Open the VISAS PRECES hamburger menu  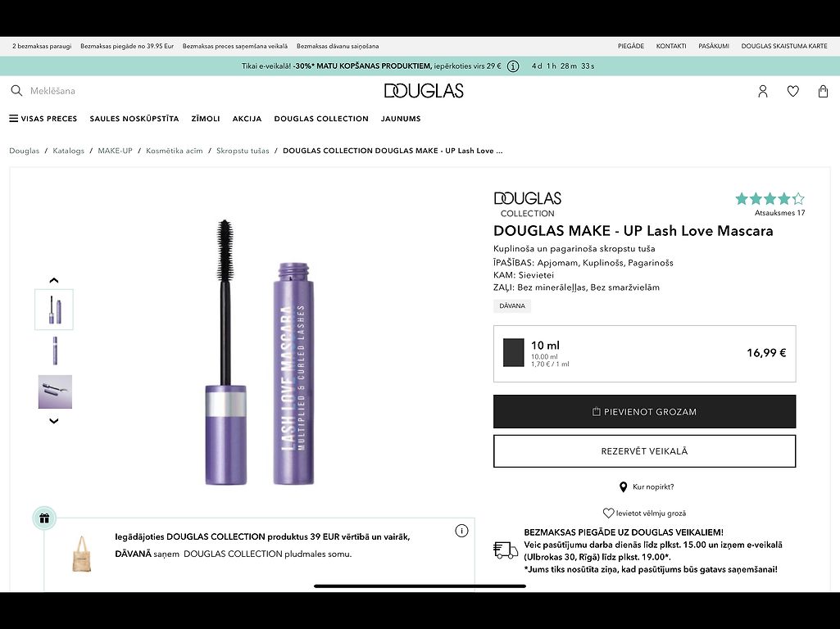click(x=43, y=118)
